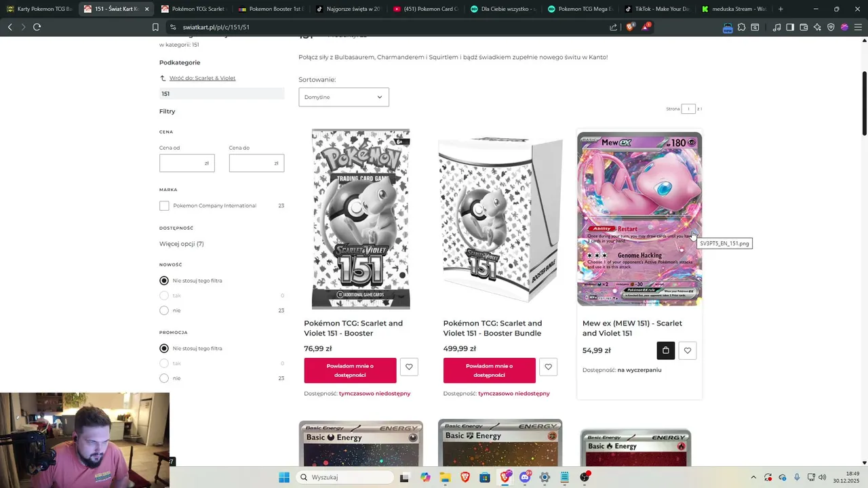Screen dimensions: 868x488
Task: Select 'Nie stosuj tego filtra' under Nowość
Action: [x=164, y=281]
